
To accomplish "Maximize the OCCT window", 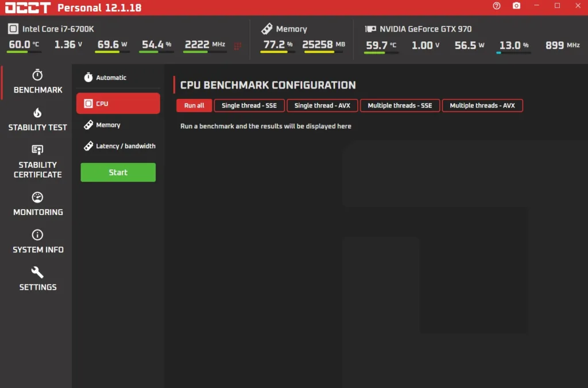I will click(557, 6).
